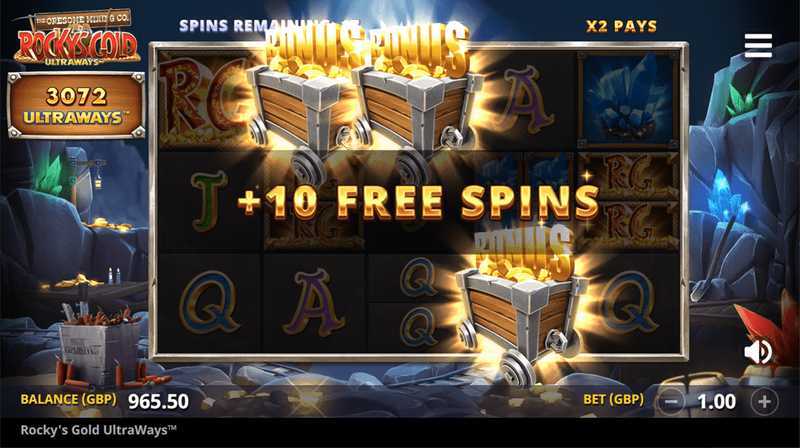Click the Rocky's Gold Ultraways logo
The image size is (800, 448).
pyautogui.click(x=77, y=38)
